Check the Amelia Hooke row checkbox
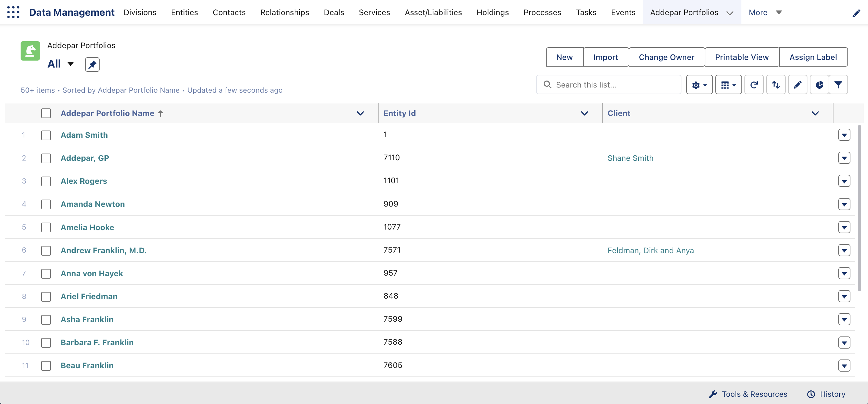The width and height of the screenshot is (868, 404). [46, 227]
